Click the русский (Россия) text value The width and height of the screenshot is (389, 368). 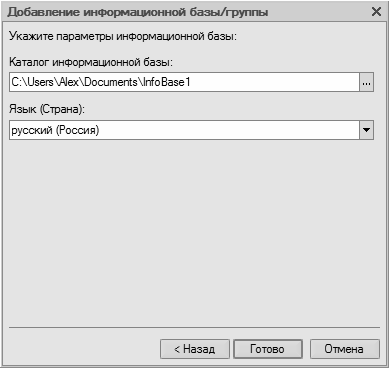[55, 130]
